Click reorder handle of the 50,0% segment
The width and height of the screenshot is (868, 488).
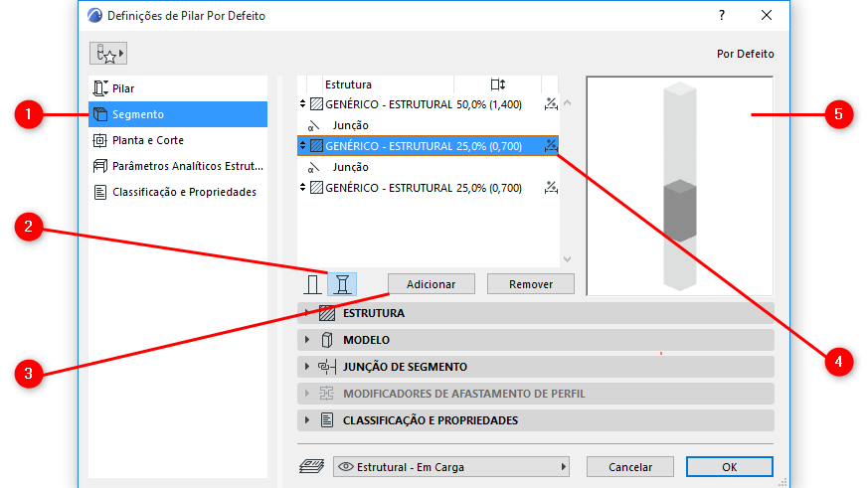pos(303,104)
